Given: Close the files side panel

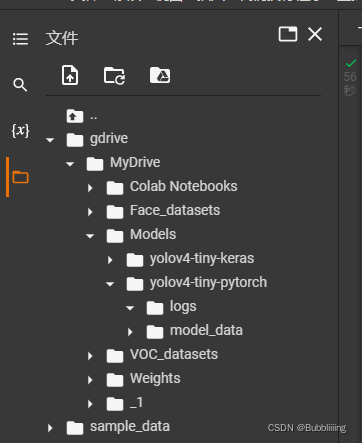Looking at the screenshot, I should (315, 34).
